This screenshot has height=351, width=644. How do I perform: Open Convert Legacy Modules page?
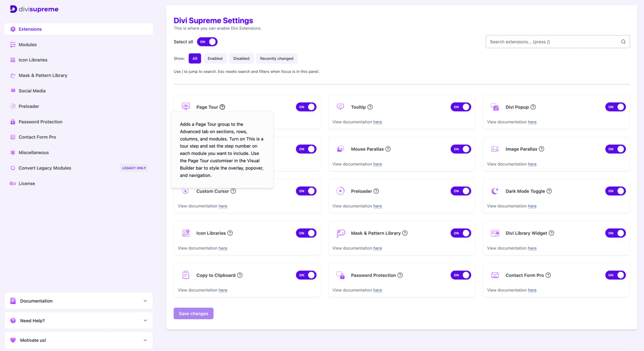(79, 168)
